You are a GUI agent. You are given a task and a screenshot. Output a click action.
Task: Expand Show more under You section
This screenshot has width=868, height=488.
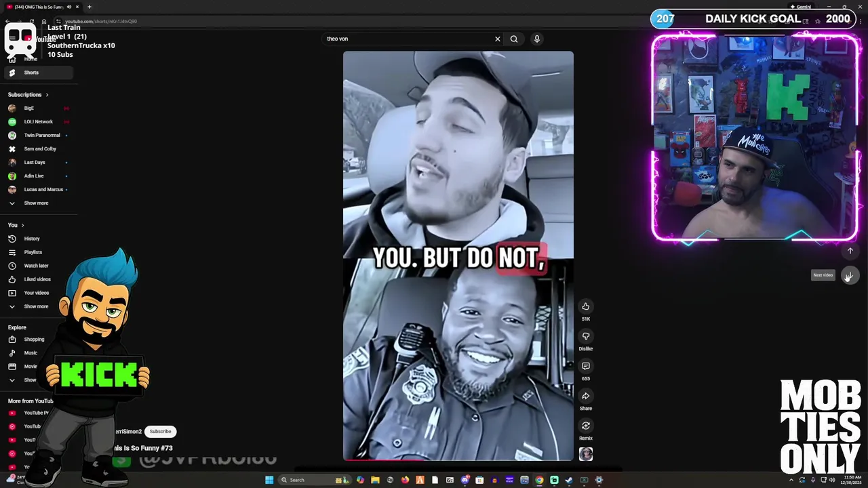[39, 306]
